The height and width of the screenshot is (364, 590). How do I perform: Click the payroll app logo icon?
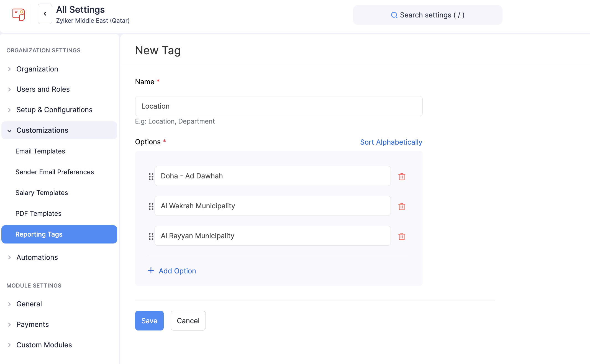pos(19,14)
